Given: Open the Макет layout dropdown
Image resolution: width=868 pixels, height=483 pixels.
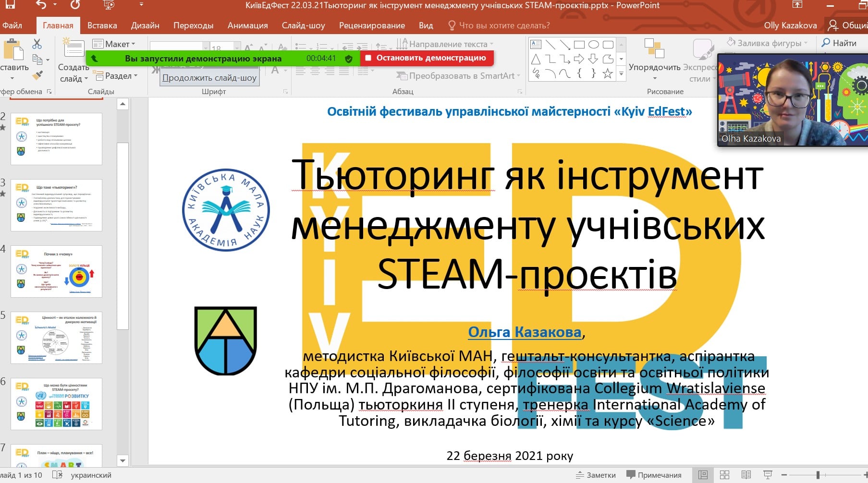Looking at the screenshot, I should (114, 44).
